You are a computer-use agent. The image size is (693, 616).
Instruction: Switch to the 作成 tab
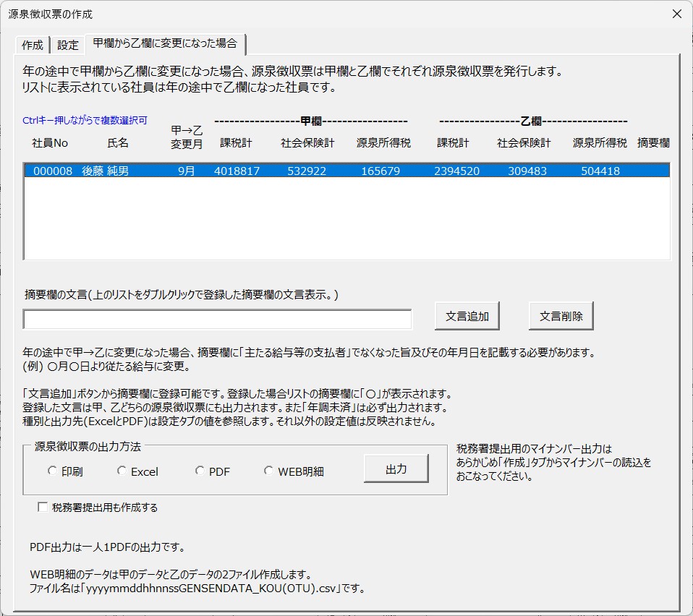click(x=33, y=45)
